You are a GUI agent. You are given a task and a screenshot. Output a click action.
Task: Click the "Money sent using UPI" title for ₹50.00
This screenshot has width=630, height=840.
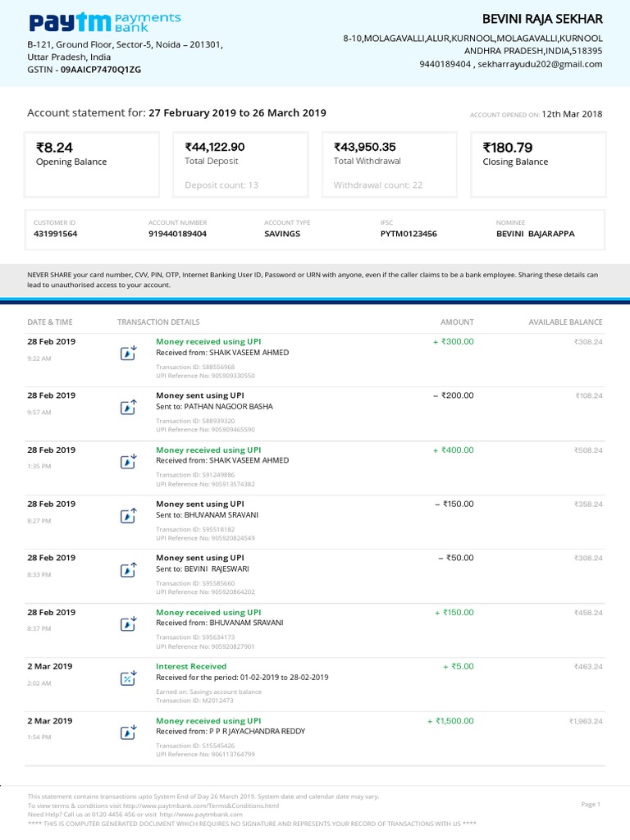tap(200, 558)
